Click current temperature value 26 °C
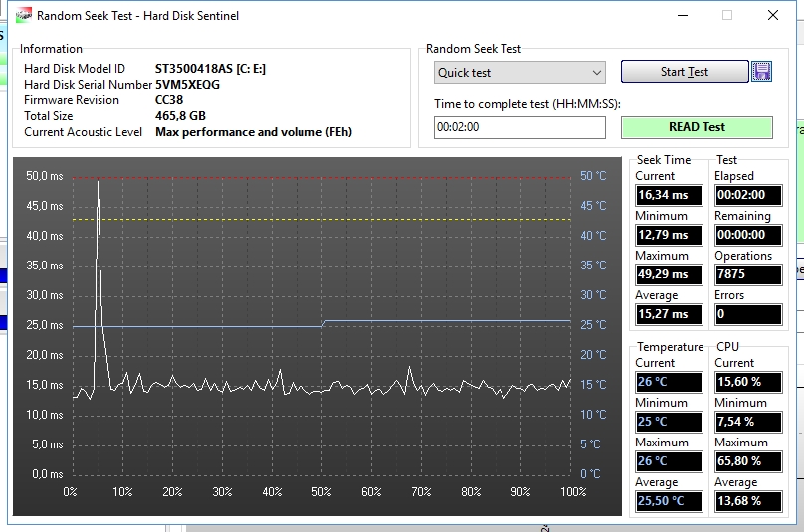 click(x=669, y=382)
